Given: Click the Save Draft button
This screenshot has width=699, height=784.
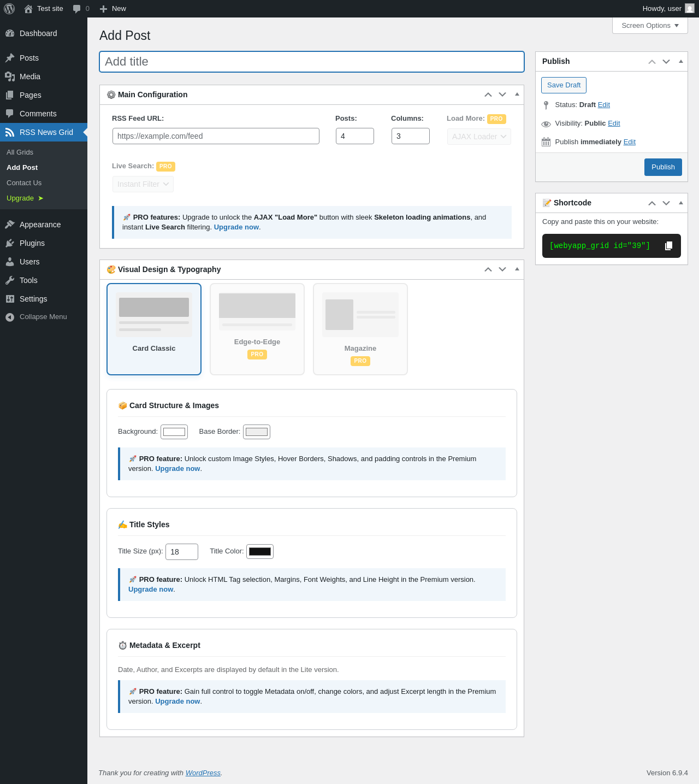Looking at the screenshot, I should 564,85.
